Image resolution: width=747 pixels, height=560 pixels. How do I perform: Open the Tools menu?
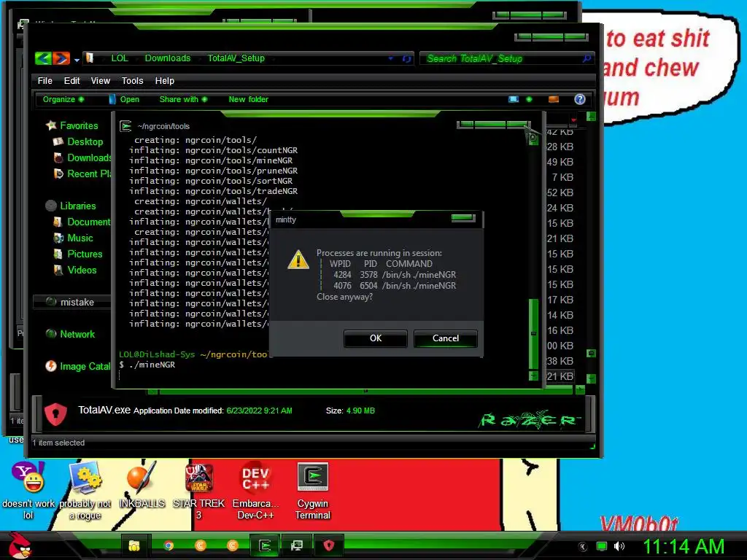132,80
